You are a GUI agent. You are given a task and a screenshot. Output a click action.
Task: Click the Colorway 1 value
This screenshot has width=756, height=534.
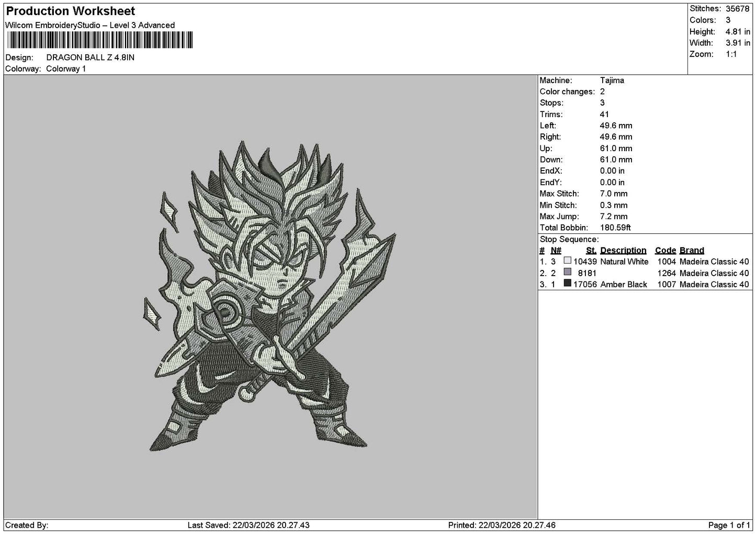(x=66, y=69)
